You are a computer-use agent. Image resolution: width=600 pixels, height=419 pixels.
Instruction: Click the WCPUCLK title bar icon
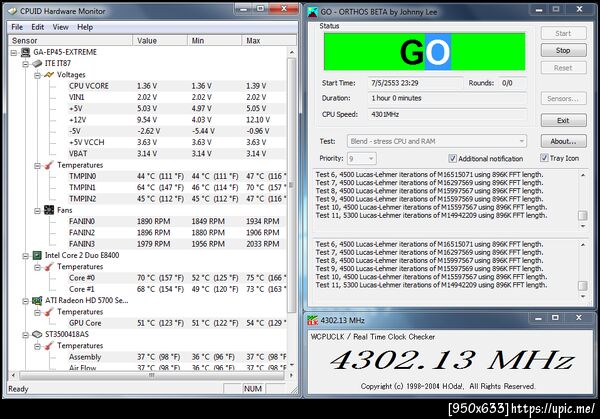tap(313, 320)
